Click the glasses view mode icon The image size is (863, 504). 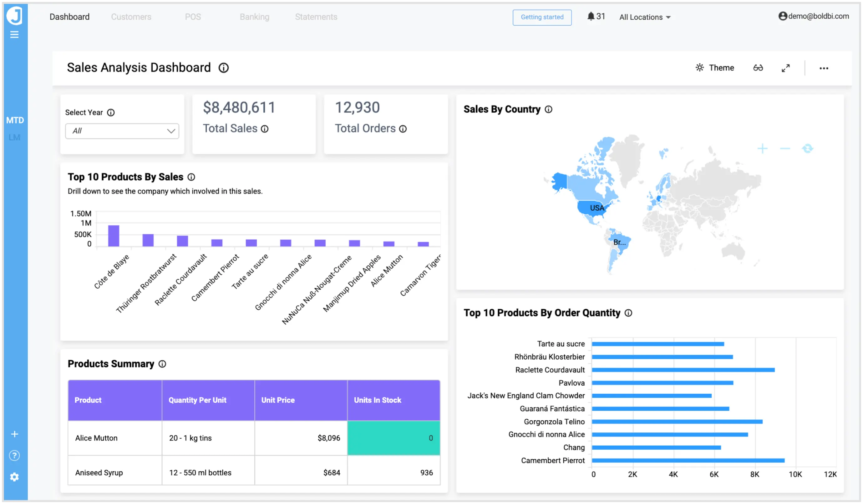pos(758,68)
